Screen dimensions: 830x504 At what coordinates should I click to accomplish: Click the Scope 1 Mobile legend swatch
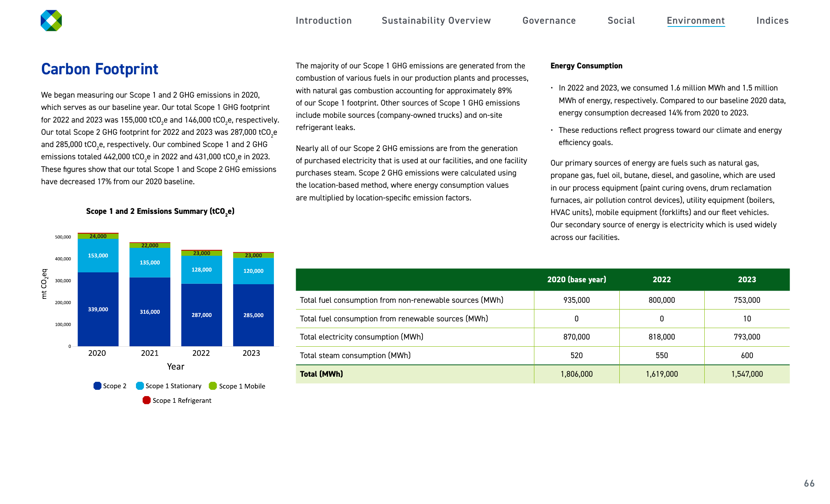[213, 386]
